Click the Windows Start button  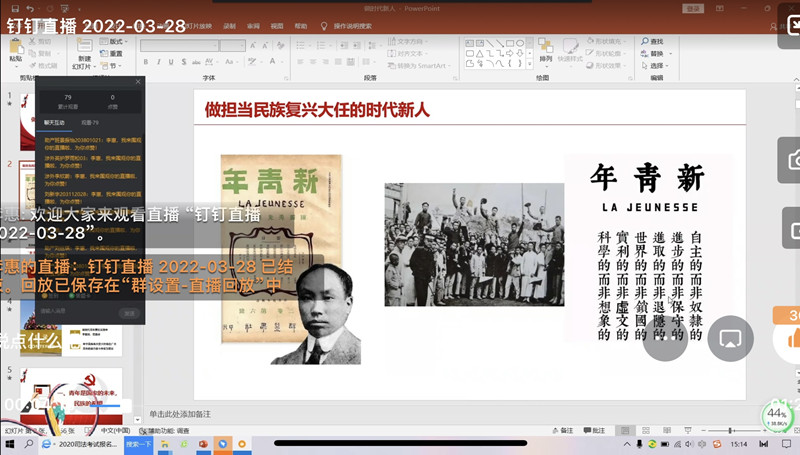pyautogui.click(x=9, y=444)
